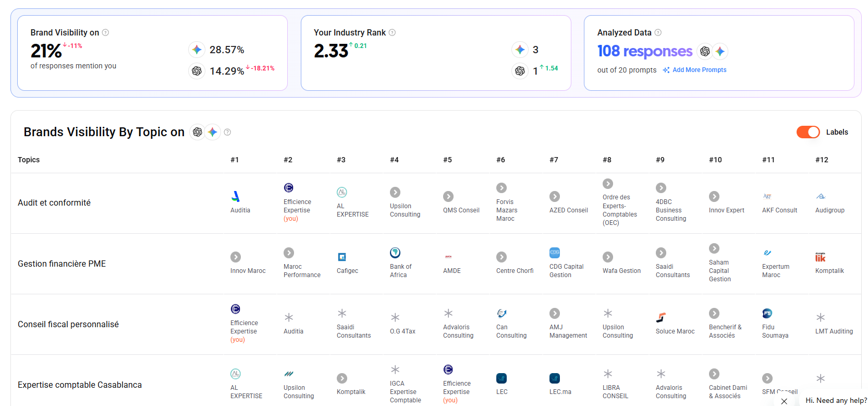The width and height of the screenshot is (868, 406).
Task: Open the LEC logo in rank #6
Action: pyautogui.click(x=502, y=378)
